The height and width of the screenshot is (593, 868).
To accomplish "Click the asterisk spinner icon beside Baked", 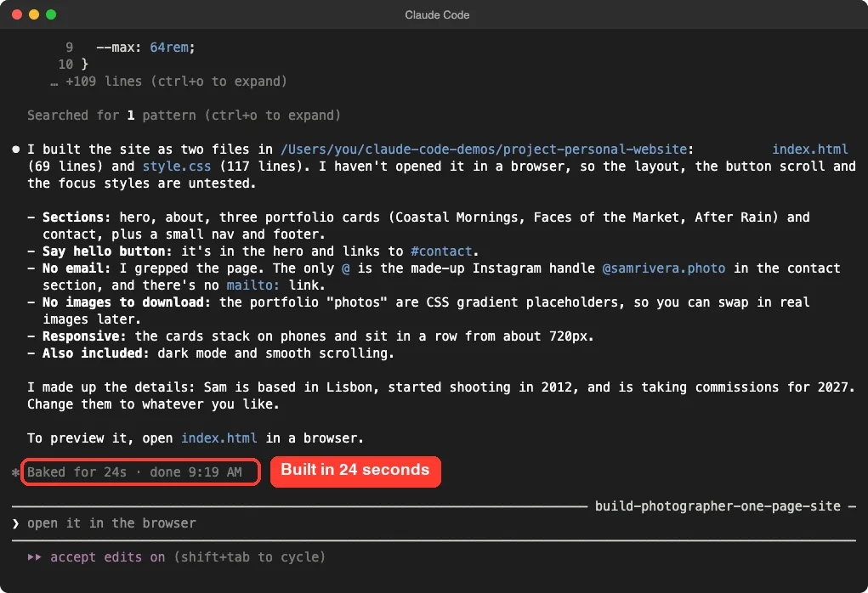I will [15, 472].
